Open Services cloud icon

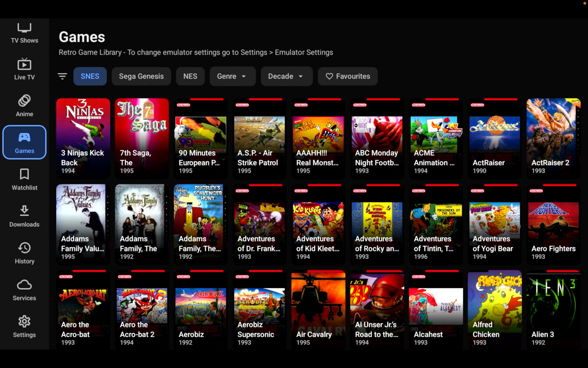coord(24,285)
